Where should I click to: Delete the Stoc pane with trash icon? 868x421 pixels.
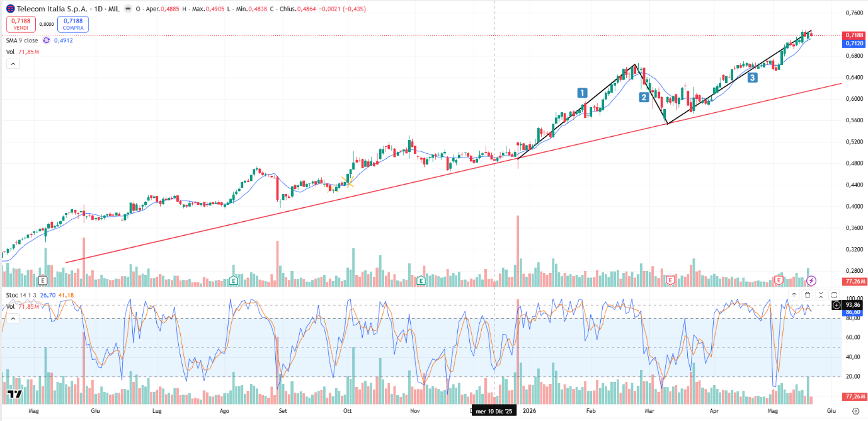coord(808,295)
